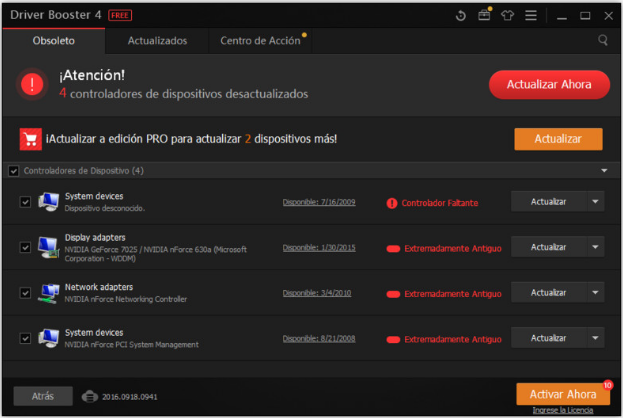This screenshot has width=623, height=418.
Task: Click Extremadamente Antiguo for Display adapters
Action: [x=453, y=249]
